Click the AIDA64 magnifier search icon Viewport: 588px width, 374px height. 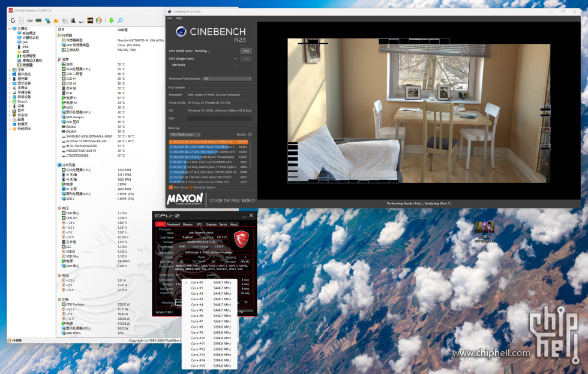120,20
